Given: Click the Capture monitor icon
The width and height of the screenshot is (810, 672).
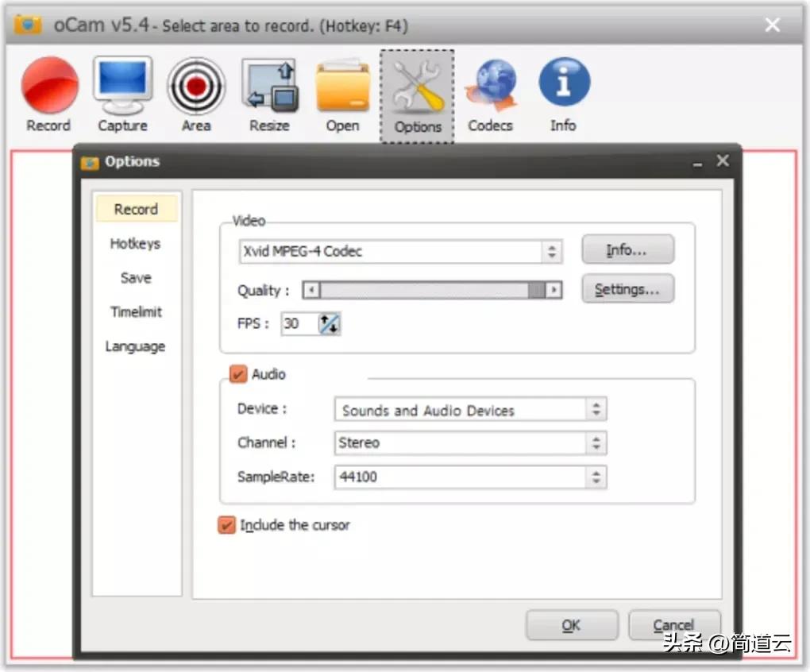Looking at the screenshot, I should (x=122, y=85).
